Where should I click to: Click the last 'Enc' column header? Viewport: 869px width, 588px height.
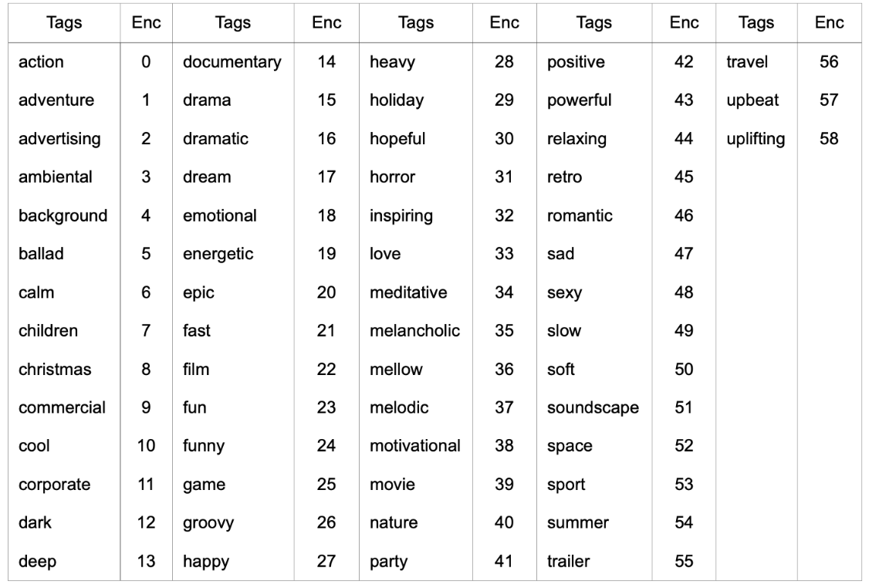pos(829,23)
